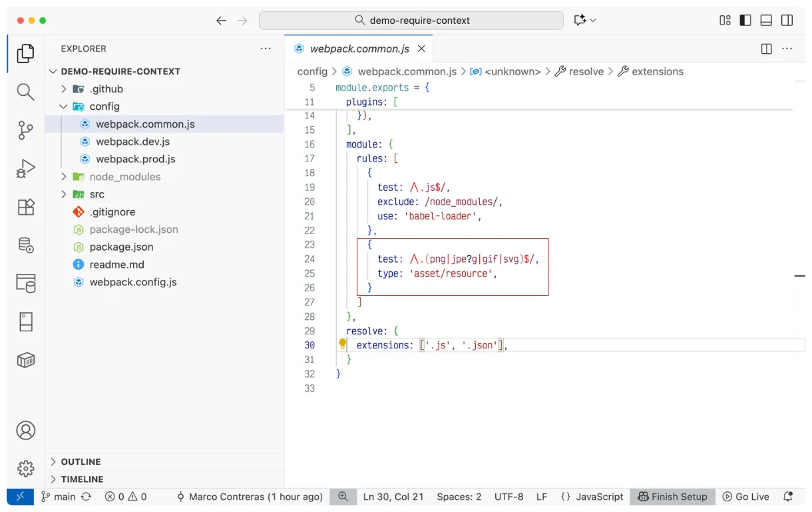Open the Extensions view
Viewport: 812px width, 512px height.
coord(25,207)
